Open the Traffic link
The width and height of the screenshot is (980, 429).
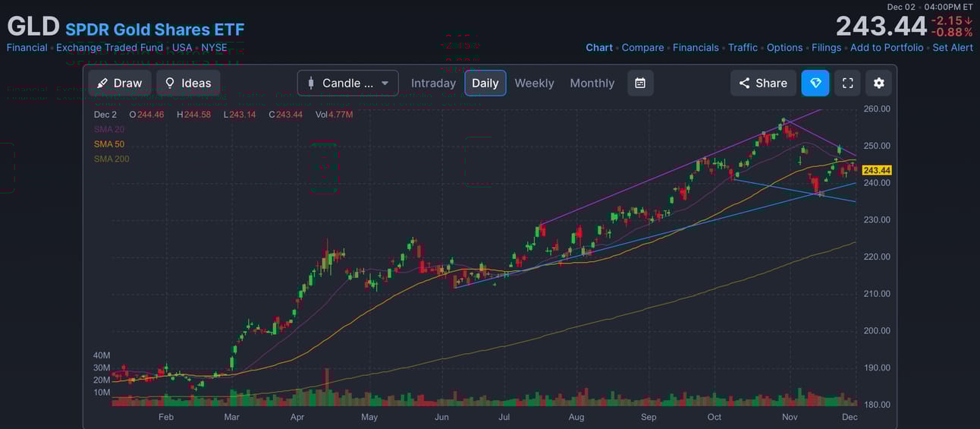[743, 47]
